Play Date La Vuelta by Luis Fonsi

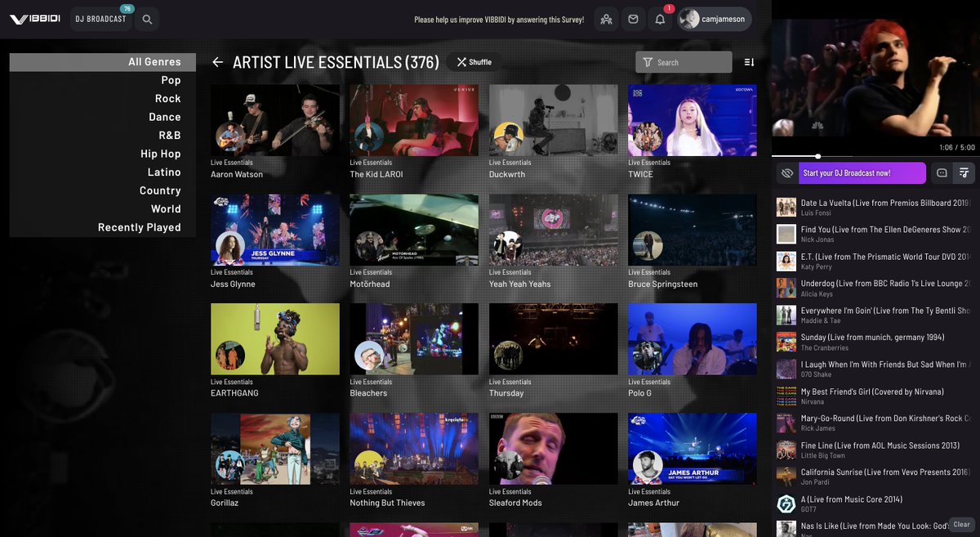(x=875, y=207)
